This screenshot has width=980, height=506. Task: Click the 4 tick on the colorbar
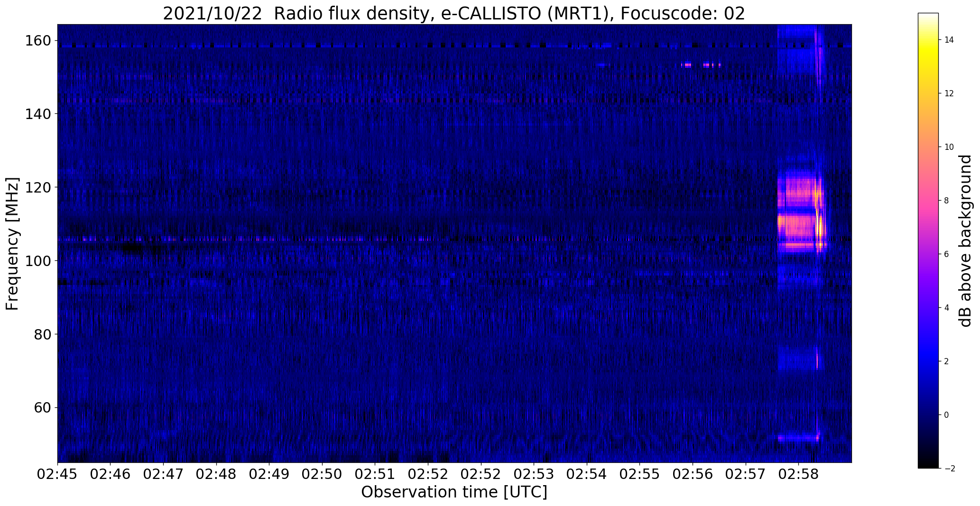947,308
